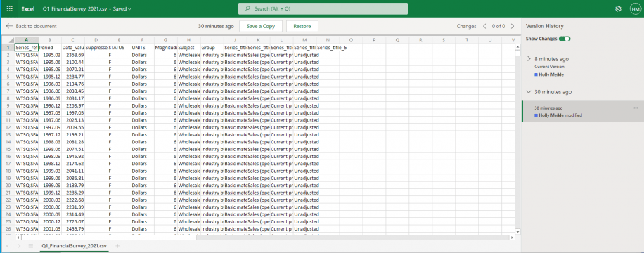Click vertical scrollbar up arrow
The image size is (644, 253).
click(x=517, y=47)
